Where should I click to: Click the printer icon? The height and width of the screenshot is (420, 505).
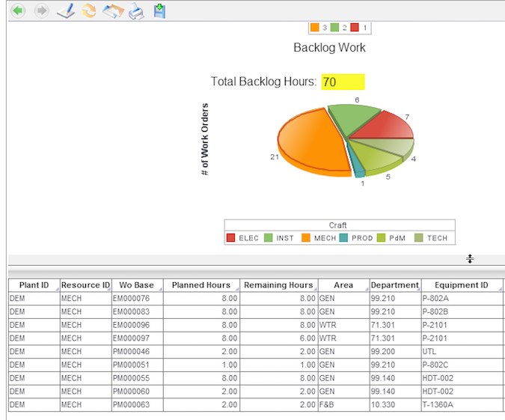pos(135,11)
